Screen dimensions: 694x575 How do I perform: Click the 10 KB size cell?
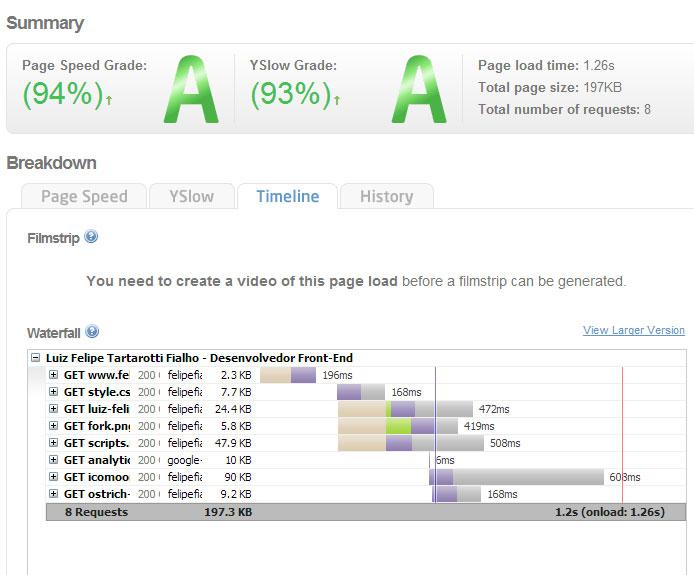coord(239,460)
